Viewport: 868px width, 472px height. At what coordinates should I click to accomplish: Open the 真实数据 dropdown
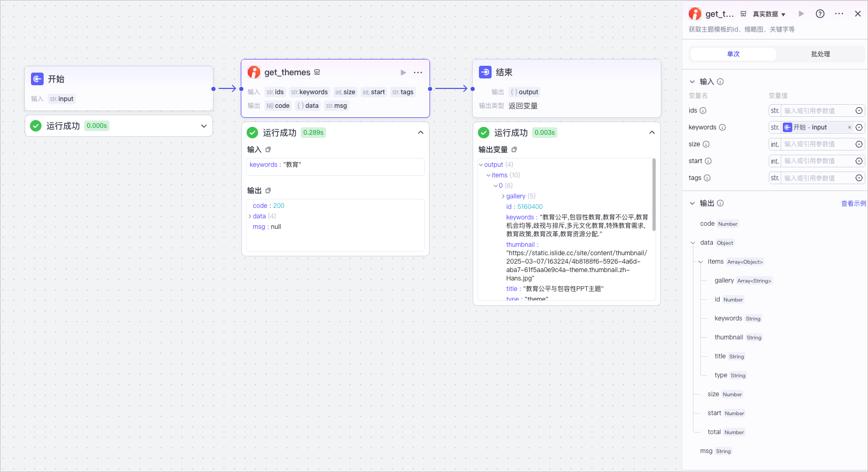point(769,14)
